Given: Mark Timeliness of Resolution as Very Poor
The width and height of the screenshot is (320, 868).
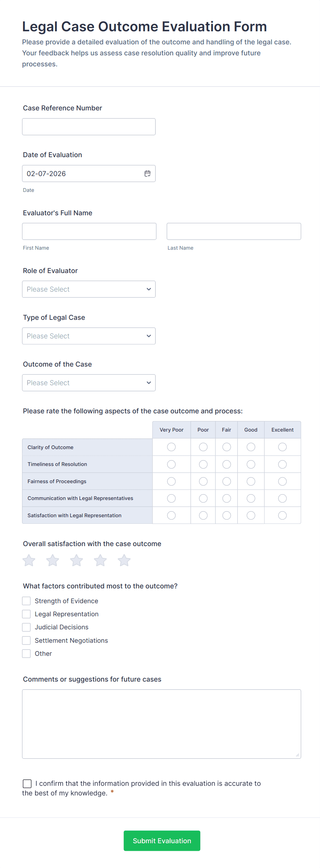Looking at the screenshot, I should (x=171, y=465).
